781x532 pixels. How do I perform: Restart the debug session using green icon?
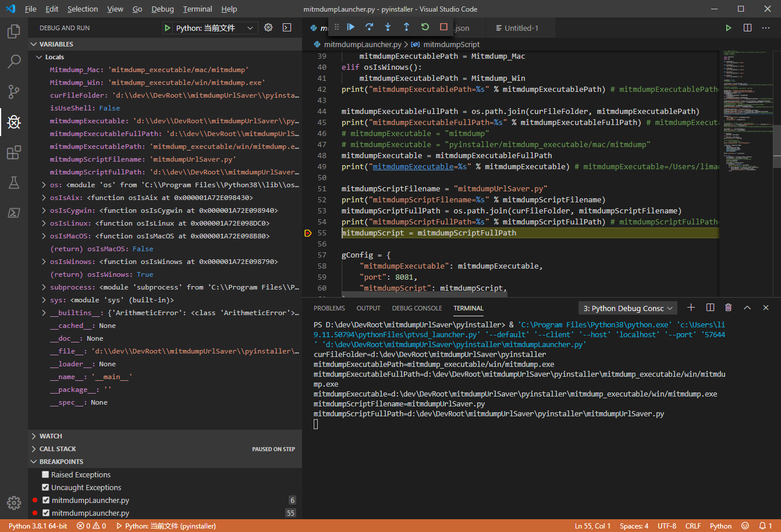click(x=425, y=27)
